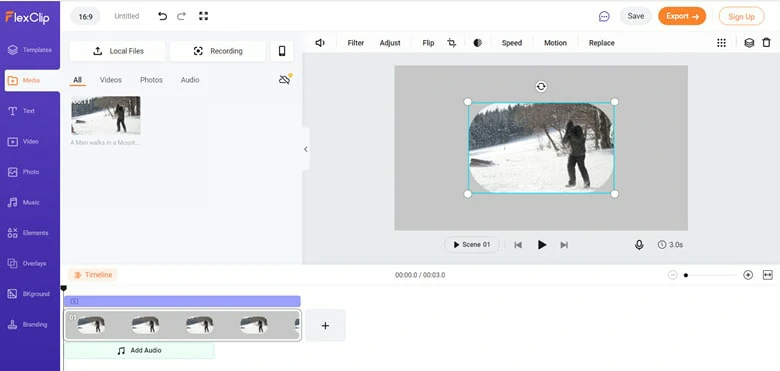780x371 pixels.
Task: Click the play button under preview
Action: (x=542, y=245)
